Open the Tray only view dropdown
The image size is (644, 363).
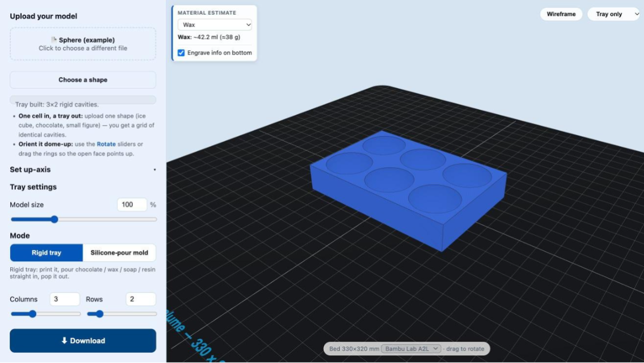click(x=614, y=14)
